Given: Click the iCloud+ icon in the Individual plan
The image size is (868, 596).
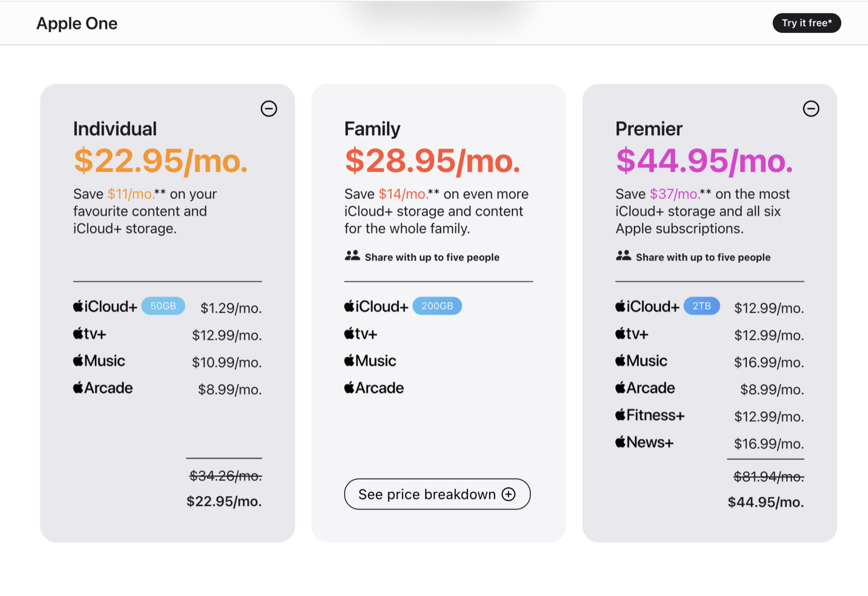Looking at the screenshot, I should 77,306.
